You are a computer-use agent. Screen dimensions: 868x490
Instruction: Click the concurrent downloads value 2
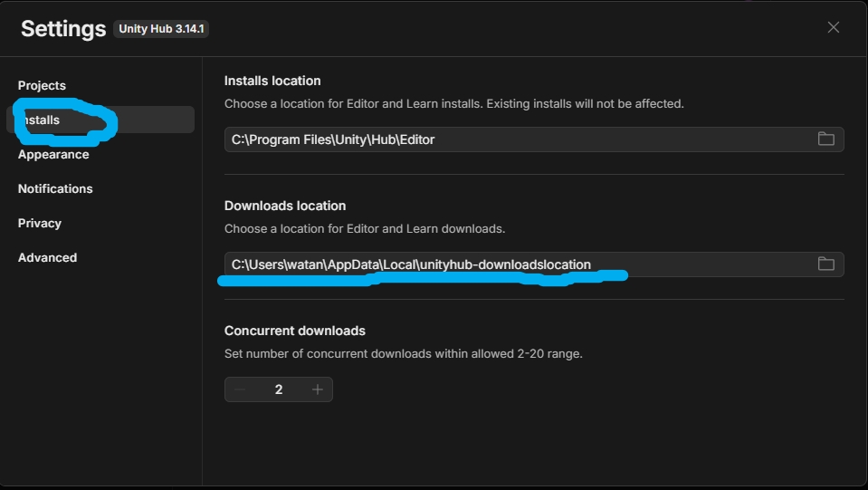279,389
